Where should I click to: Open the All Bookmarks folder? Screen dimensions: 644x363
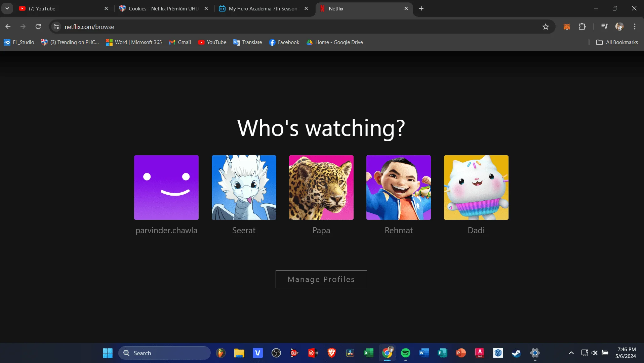(617, 42)
